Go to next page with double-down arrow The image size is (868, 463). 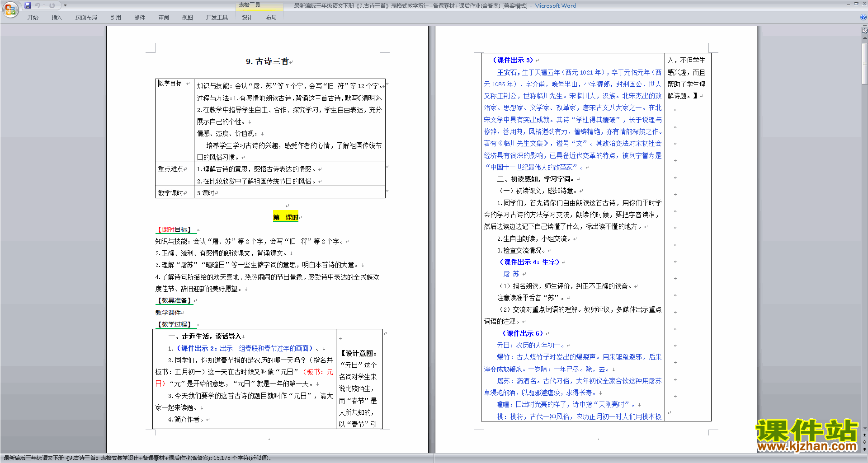coord(865,449)
